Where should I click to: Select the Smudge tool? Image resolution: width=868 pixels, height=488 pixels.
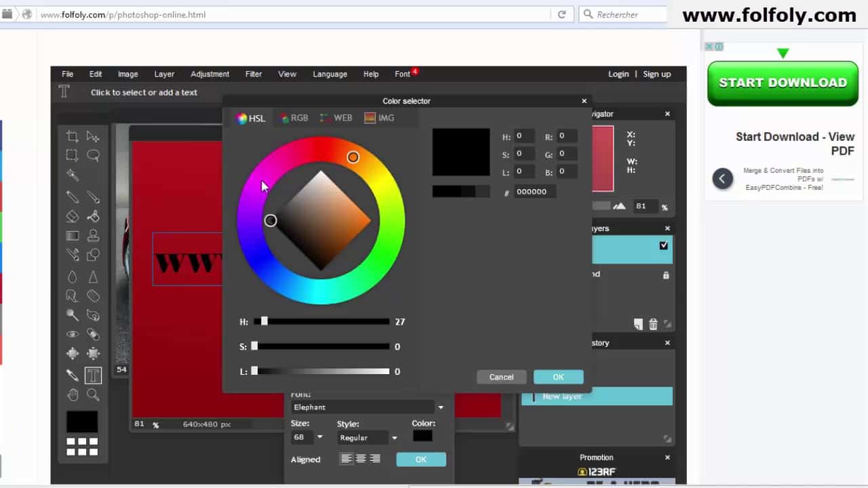pyautogui.click(x=73, y=296)
